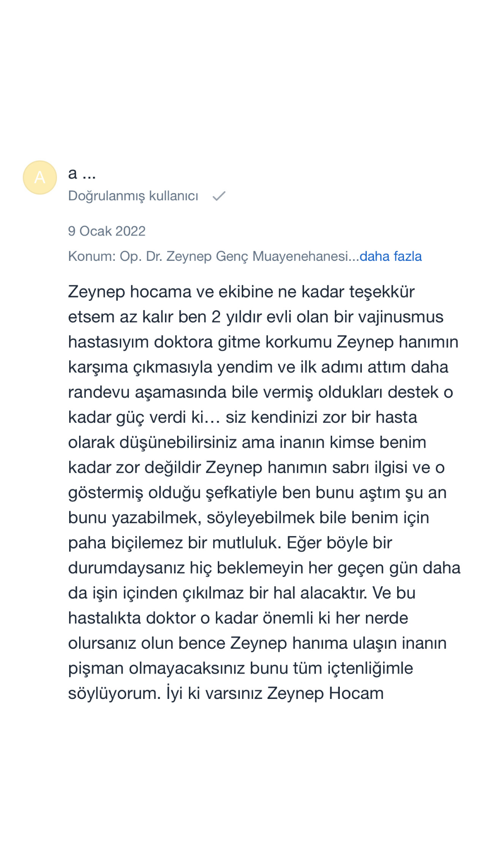Click the line starting "durumdaysanız hiç beklemeyin"
This screenshot has width=488, height=868.
tap(264, 568)
